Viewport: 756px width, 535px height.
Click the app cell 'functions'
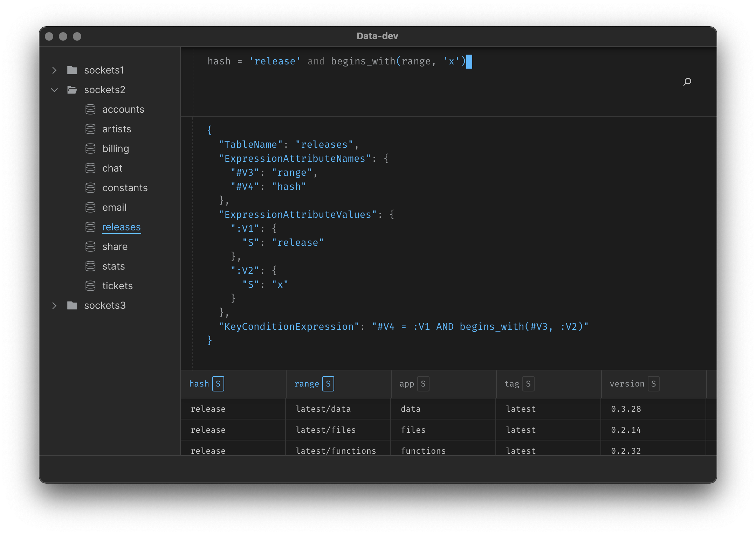coord(443,448)
